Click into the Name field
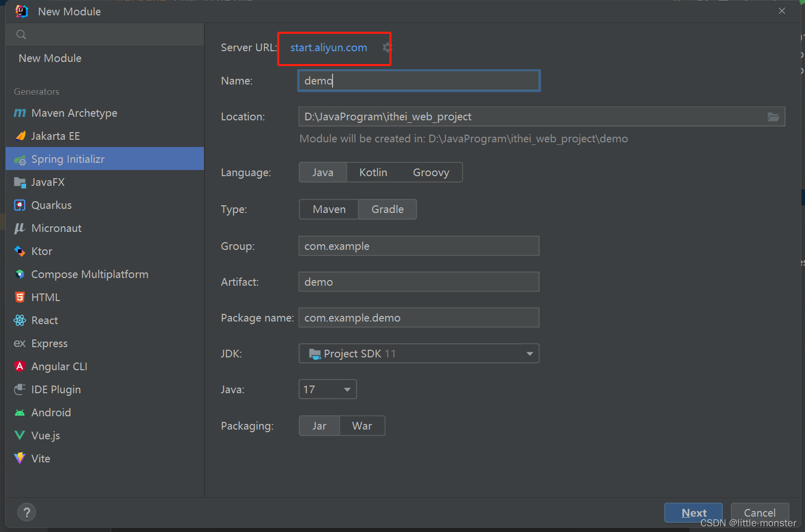The height and width of the screenshot is (532, 805). [419, 81]
